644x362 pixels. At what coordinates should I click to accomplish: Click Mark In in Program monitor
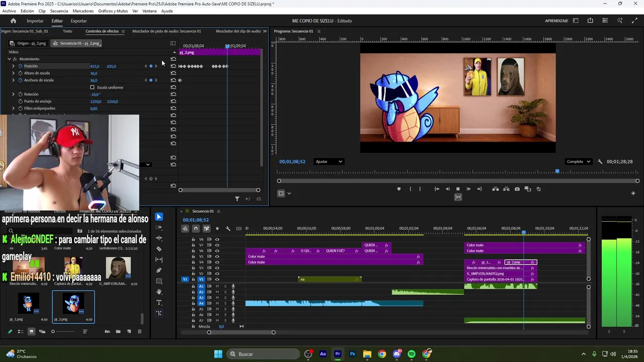[410, 189]
